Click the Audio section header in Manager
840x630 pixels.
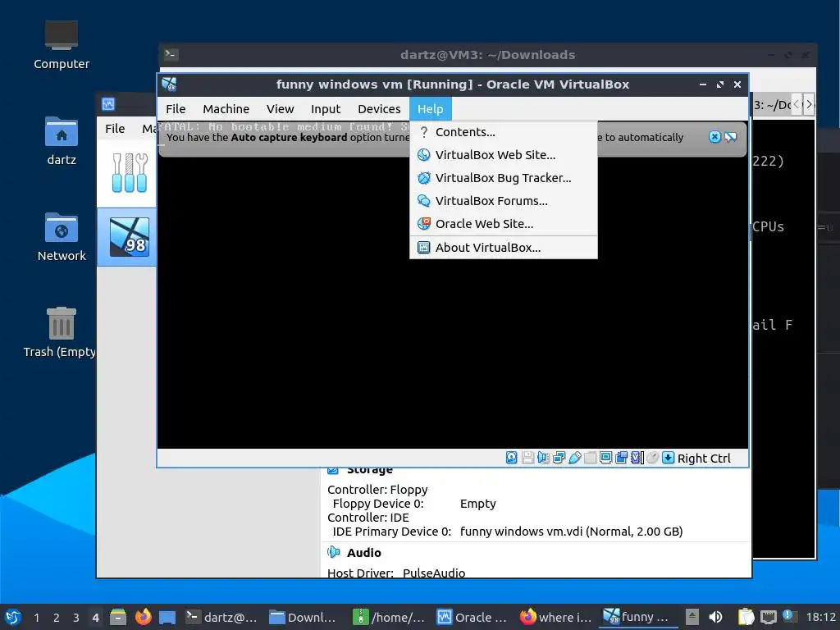(363, 552)
